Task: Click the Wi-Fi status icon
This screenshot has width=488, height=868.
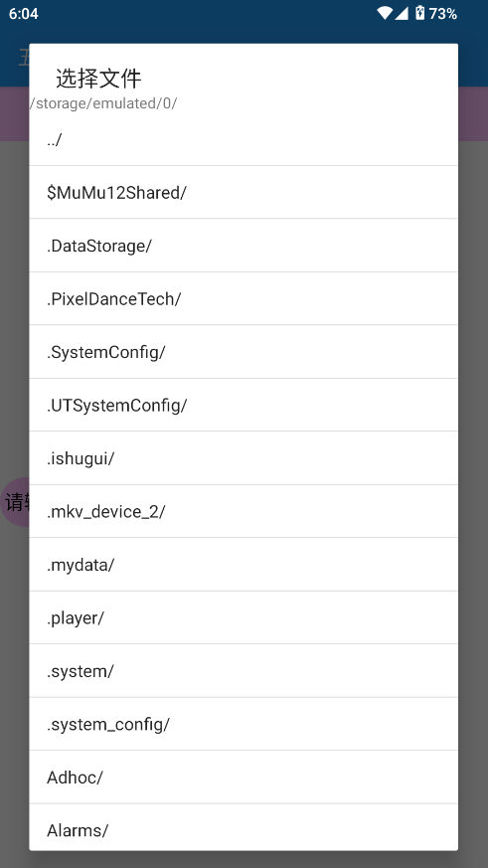Action: pyautogui.click(x=385, y=13)
